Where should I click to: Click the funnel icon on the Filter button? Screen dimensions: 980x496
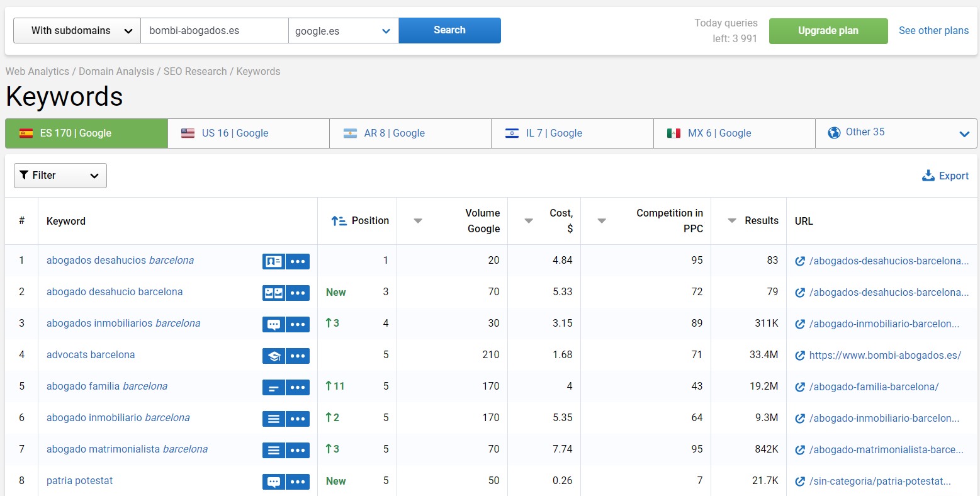click(25, 175)
